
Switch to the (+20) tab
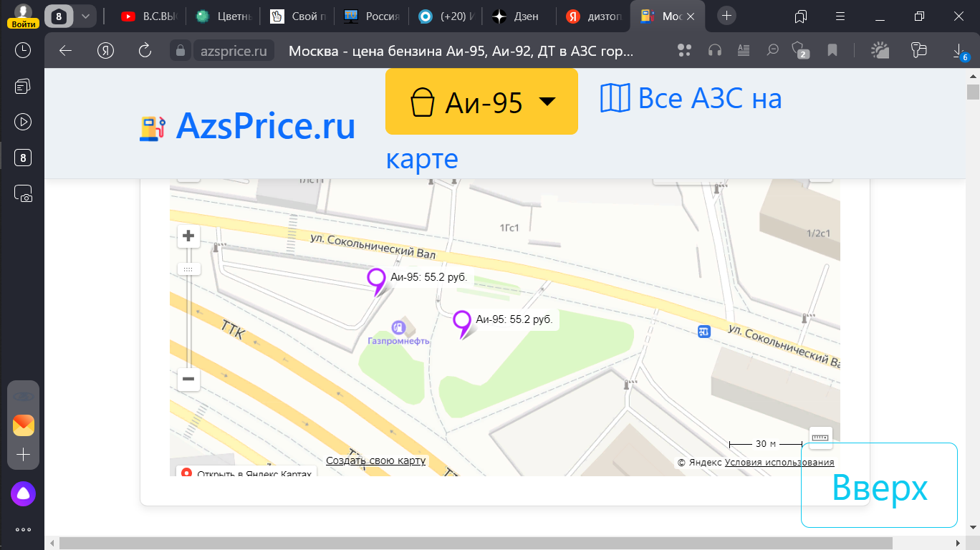pos(445,16)
